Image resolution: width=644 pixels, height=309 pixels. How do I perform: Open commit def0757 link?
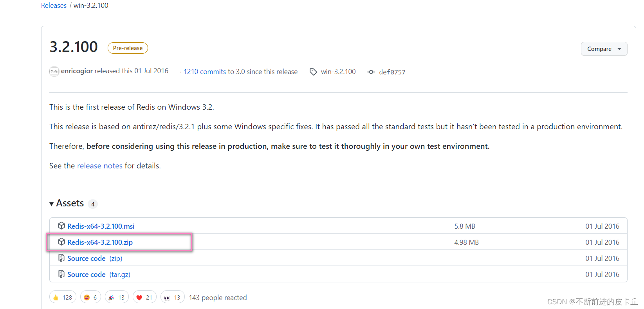(x=392, y=72)
